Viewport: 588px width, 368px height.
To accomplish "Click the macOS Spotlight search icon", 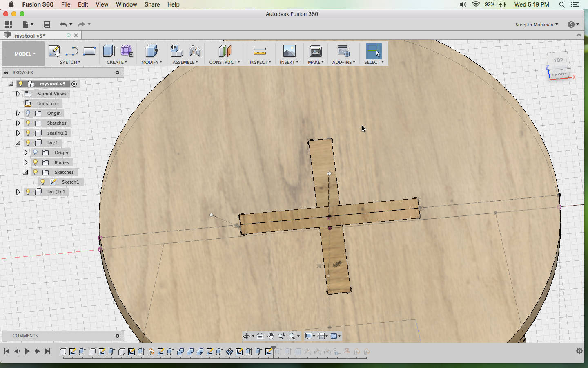I will (x=562, y=4).
